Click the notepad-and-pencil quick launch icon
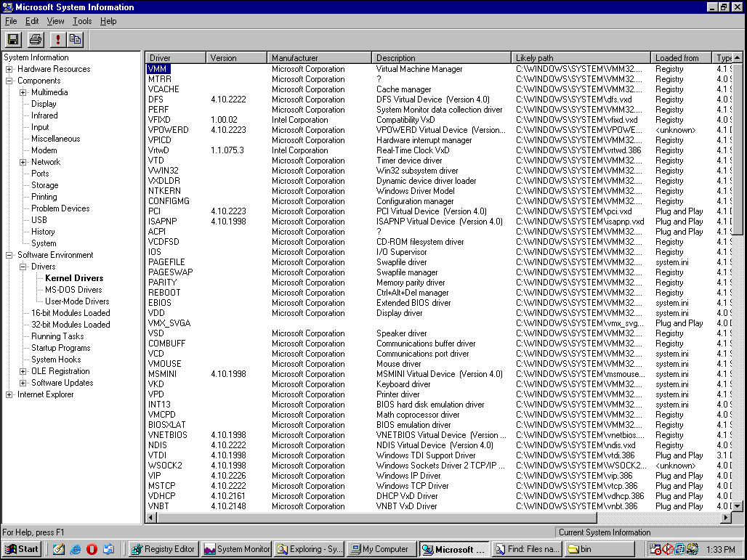Image resolution: width=747 pixels, height=560 pixels. [x=59, y=549]
